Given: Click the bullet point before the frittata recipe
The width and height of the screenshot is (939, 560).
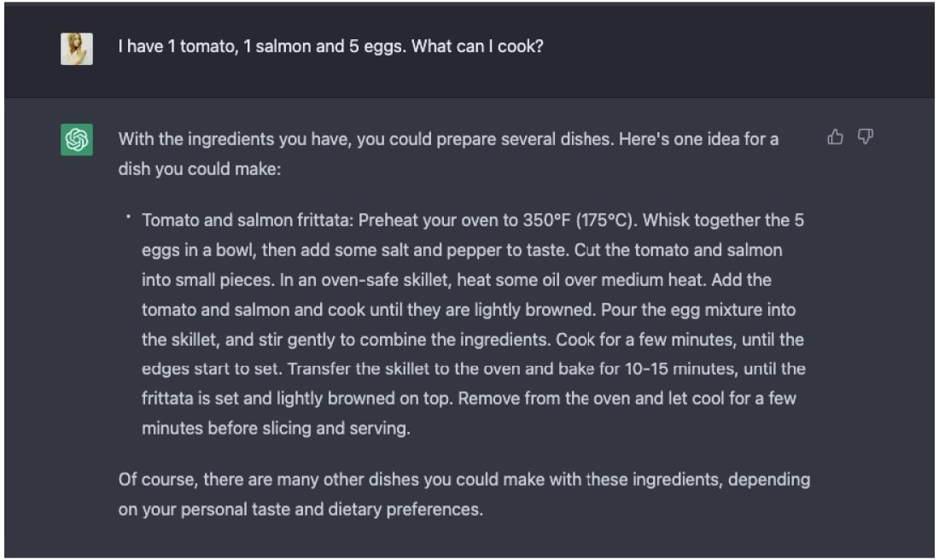Looking at the screenshot, I should (x=128, y=217).
